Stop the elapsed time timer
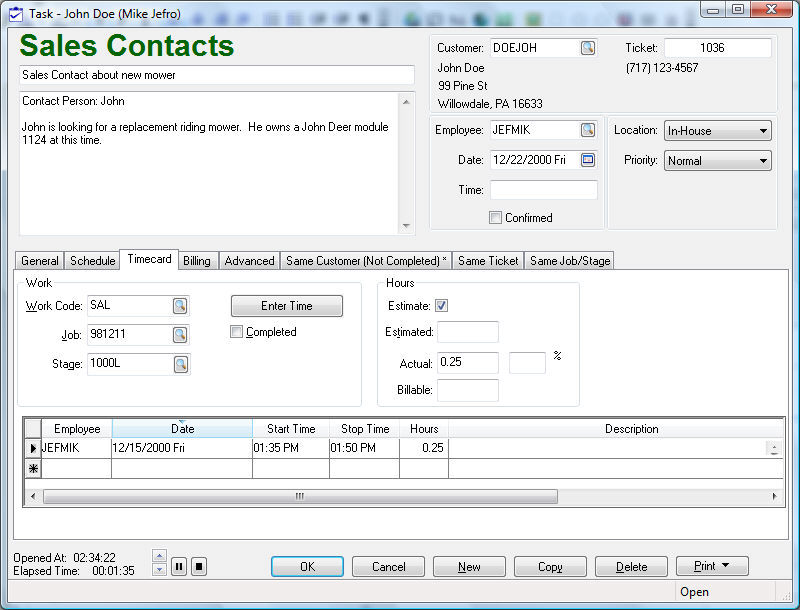The image size is (800, 610). 199,567
